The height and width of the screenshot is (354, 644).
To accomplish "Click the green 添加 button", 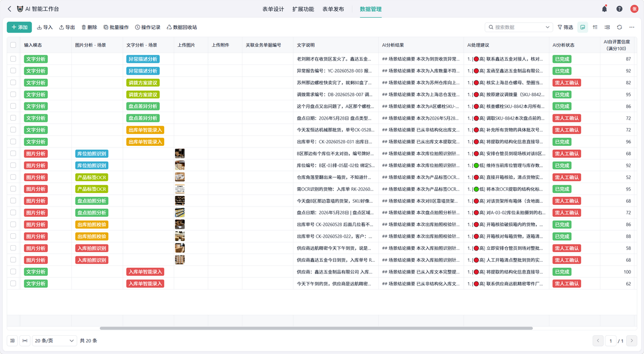I will 19,27.
